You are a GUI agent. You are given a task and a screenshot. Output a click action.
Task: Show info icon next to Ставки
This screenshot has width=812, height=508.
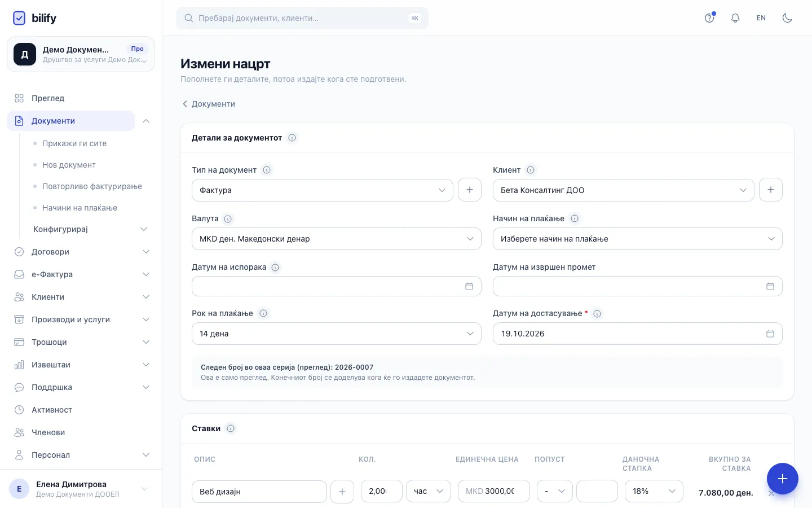231,428
